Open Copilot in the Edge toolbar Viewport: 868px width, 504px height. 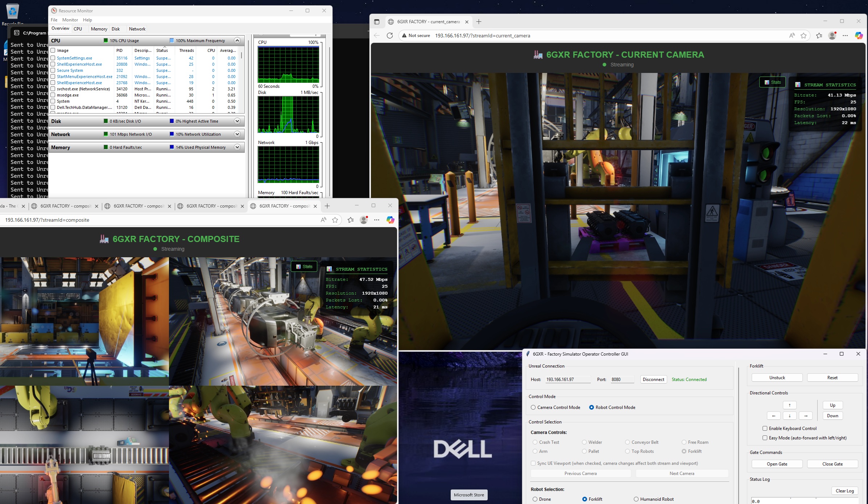859,36
